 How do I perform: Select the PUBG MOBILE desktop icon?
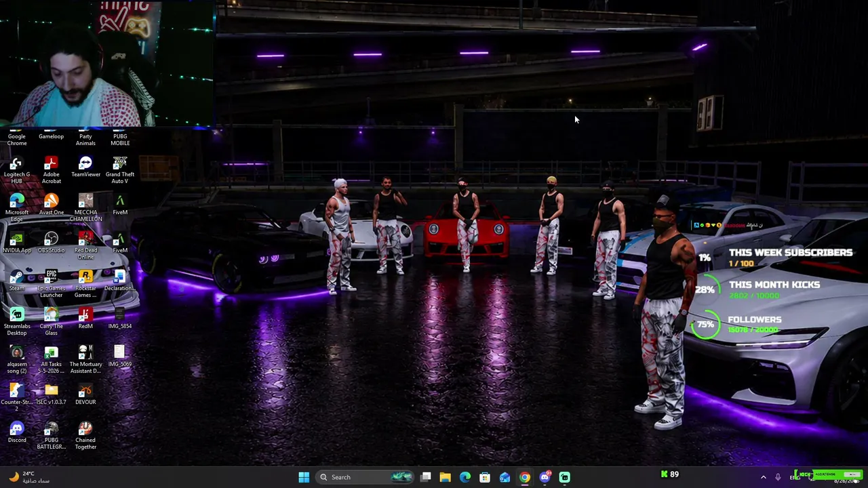point(120,138)
